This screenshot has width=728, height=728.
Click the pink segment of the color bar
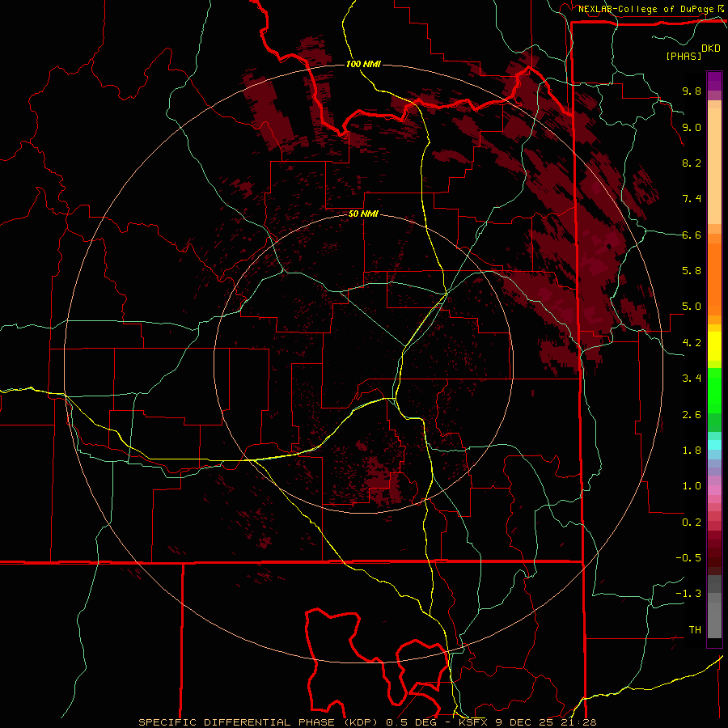click(714, 490)
